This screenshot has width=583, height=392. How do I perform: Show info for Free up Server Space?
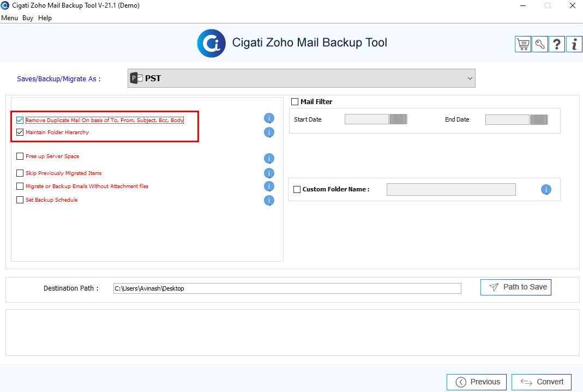click(269, 158)
